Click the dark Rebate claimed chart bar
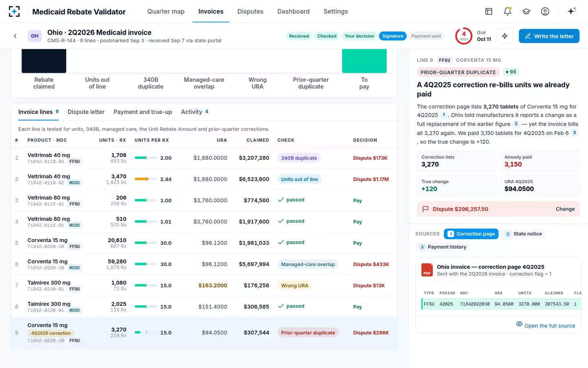This screenshot has height=368, width=588. (44, 61)
